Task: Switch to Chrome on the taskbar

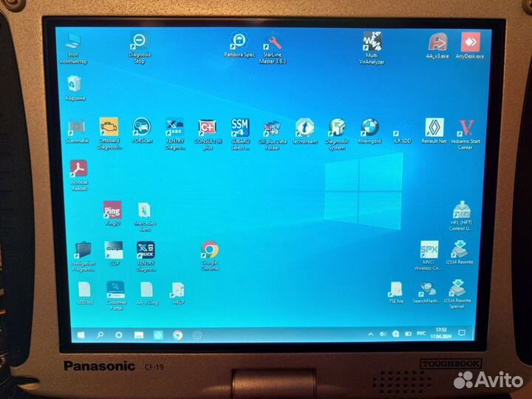Action: coord(177,335)
